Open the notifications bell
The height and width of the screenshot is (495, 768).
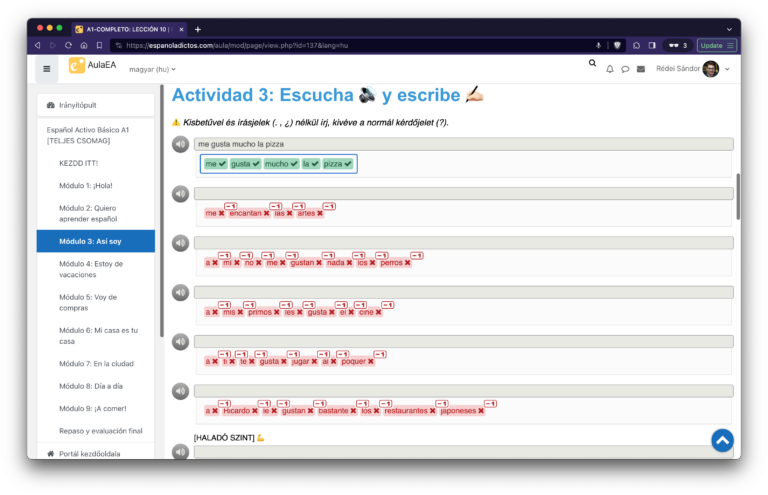click(x=610, y=69)
